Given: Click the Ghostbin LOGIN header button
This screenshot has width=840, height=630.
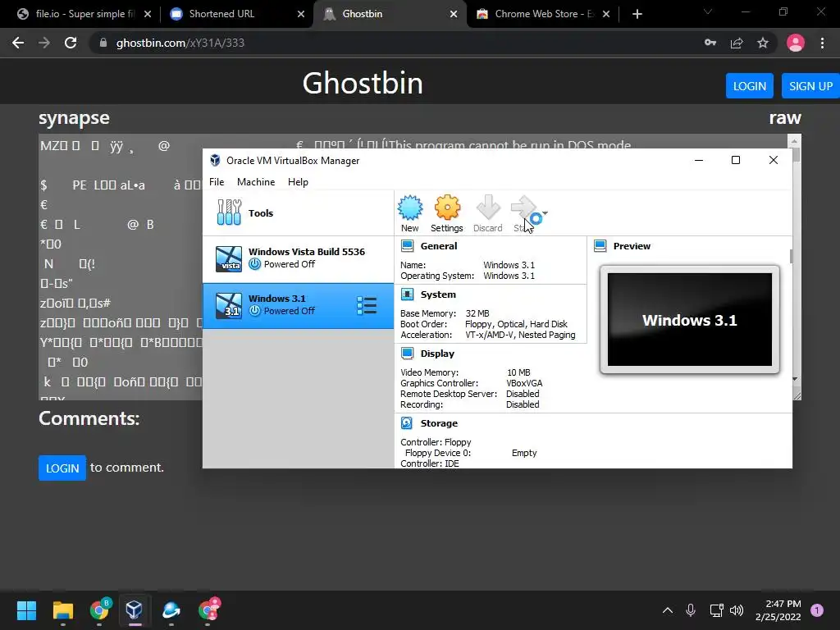Looking at the screenshot, I should pyautogui.click(x=750, y=85).
